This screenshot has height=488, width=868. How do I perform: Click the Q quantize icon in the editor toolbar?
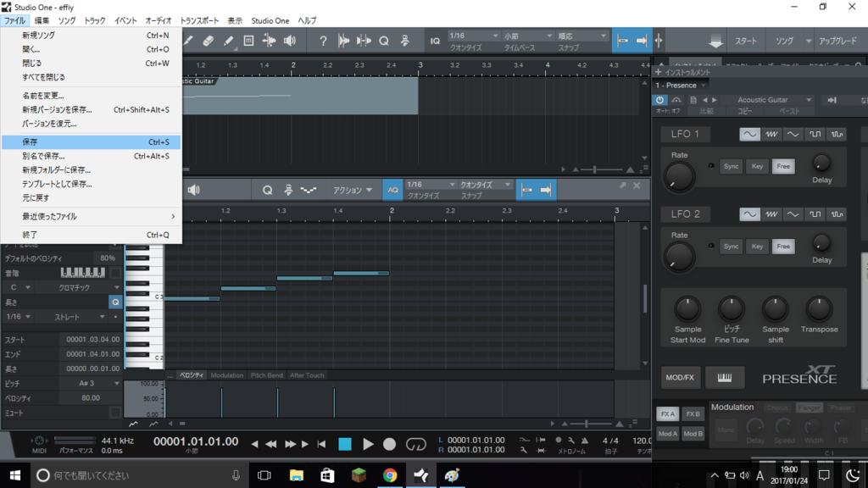[x=267, y=190]
